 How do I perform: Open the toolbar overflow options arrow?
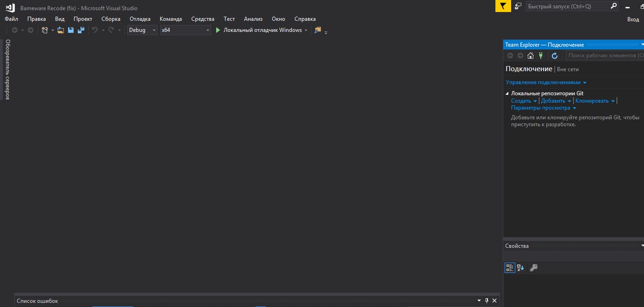326,32
